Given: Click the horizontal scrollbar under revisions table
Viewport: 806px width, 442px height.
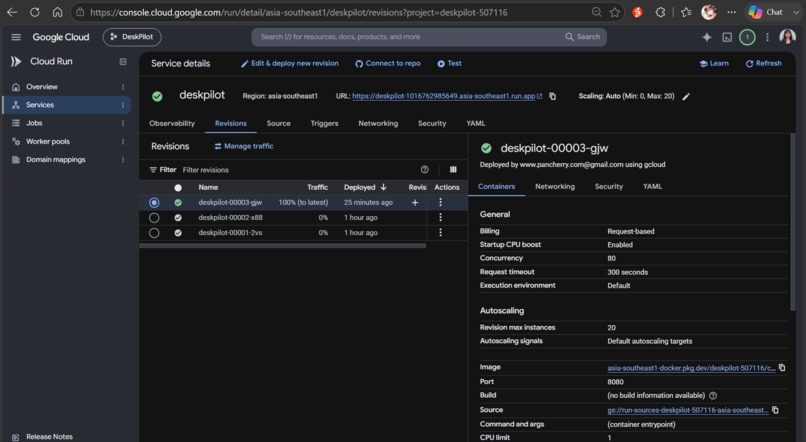Looking at the screenshot, I should 282,246.
